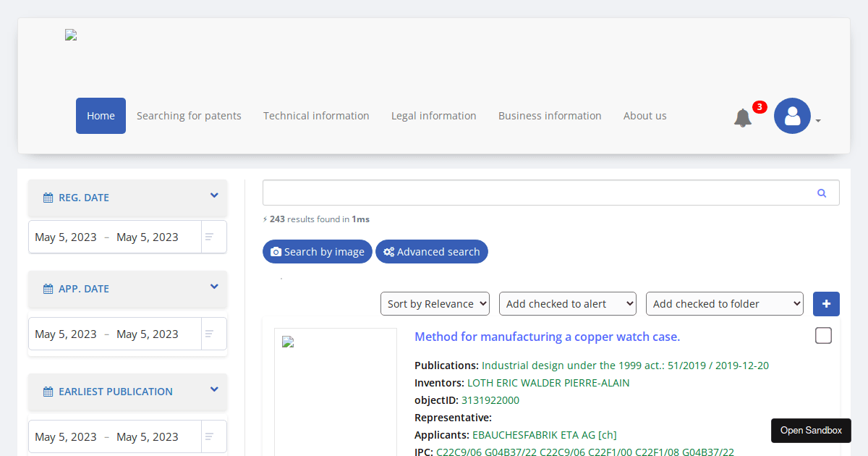
Task: Click the notification bell icon
Action: [x=742, y=117]
